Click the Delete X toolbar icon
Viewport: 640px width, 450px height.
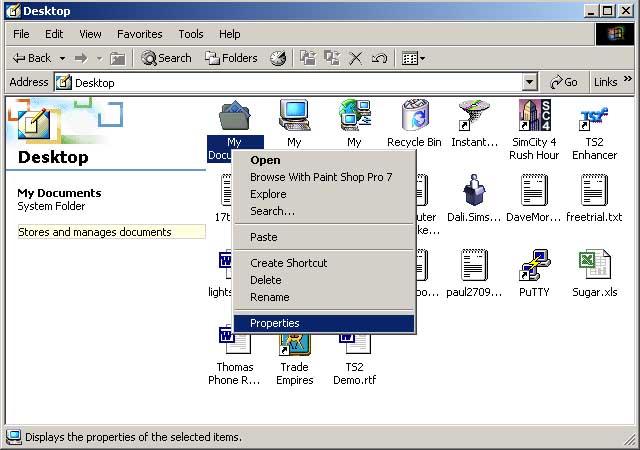tap(355, 58)
